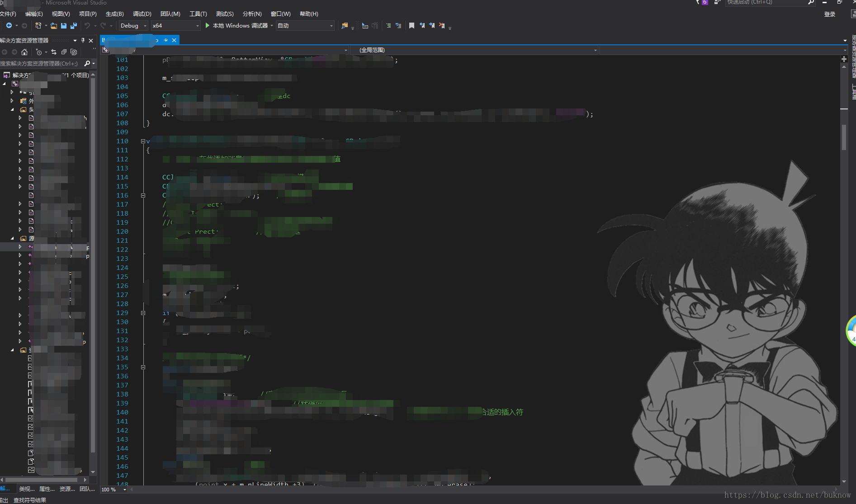The image size is (856, 504).
Task: Click the pending changes filter clock icon
Action: click(39, 52)
